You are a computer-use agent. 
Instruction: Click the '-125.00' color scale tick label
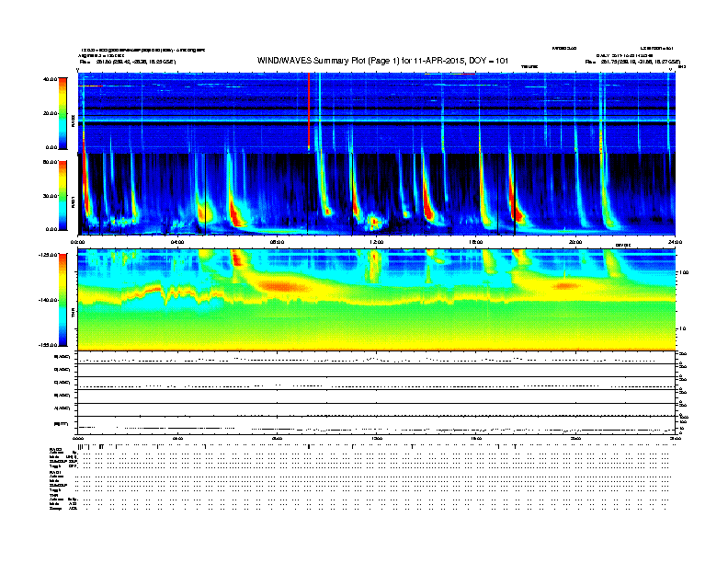point(48,255)
